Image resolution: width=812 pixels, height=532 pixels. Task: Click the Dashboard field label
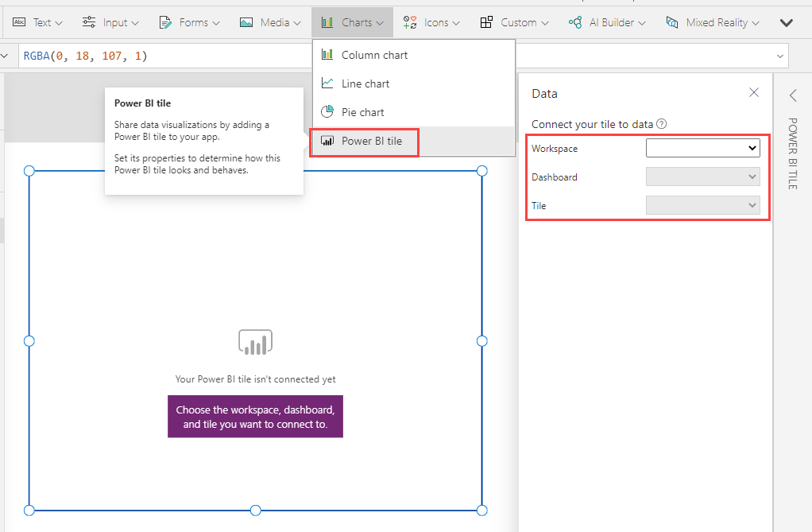[x=554, y=177]
